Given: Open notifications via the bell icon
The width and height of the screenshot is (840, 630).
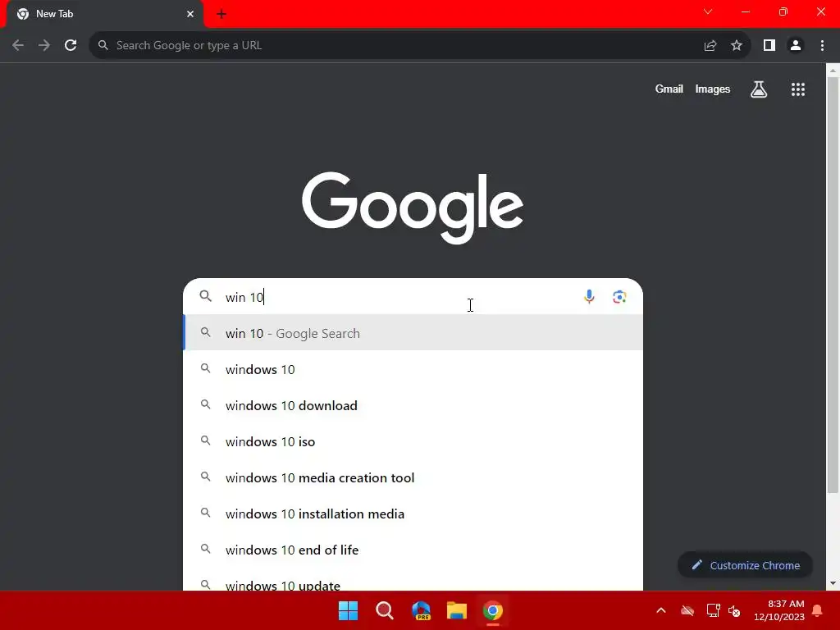Looking at the screenshot, I should [x=818, y=610].
